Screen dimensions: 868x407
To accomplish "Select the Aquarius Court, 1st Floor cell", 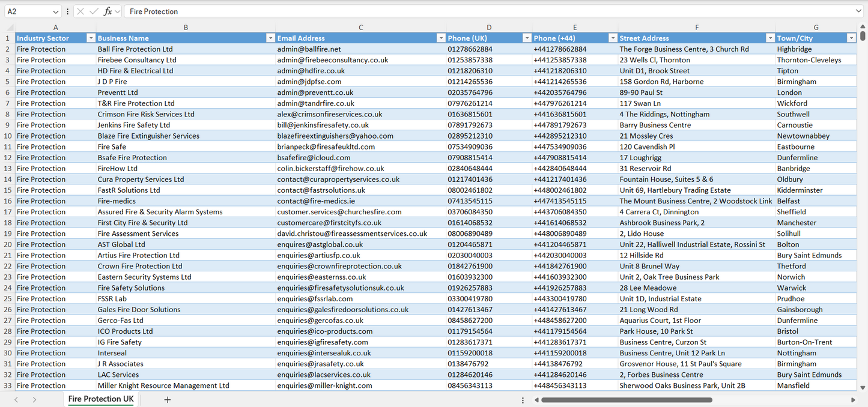I will tap(697, 320).
